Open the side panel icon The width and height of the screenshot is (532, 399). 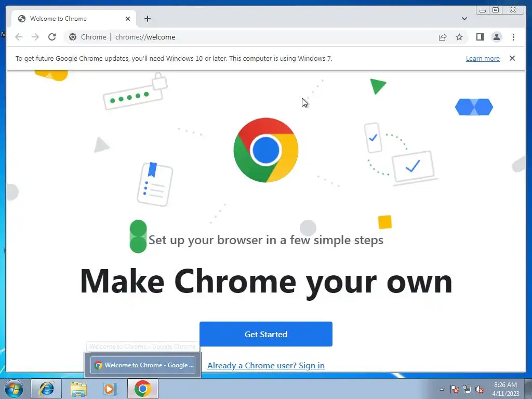coord(480,37)
